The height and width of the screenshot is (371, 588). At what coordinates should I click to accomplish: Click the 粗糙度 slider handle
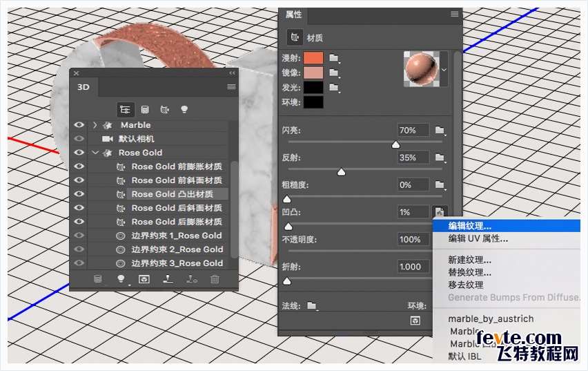(x=287, y=199)
